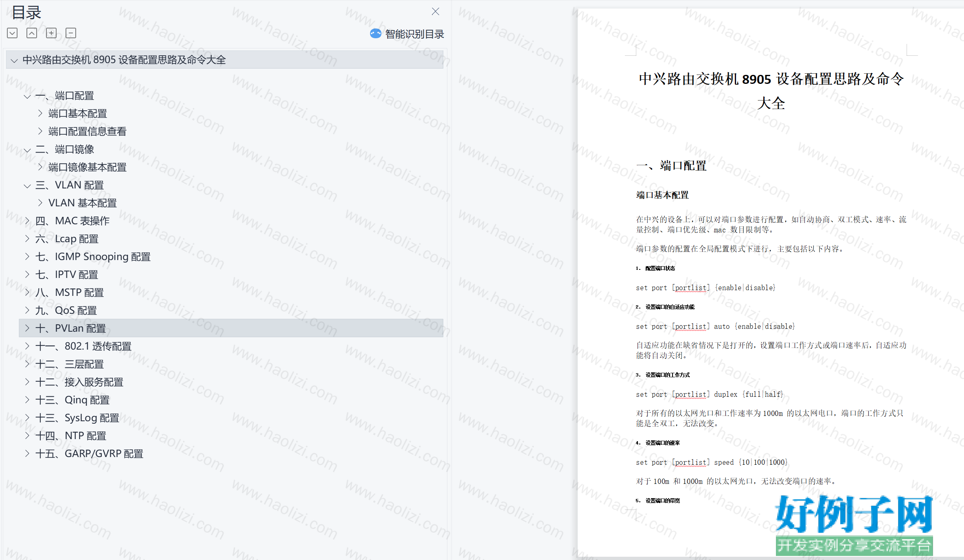Go to 八、MSTP 配置 in outline
The height and width of the screenshot is (560, 964).
(70, 293)
